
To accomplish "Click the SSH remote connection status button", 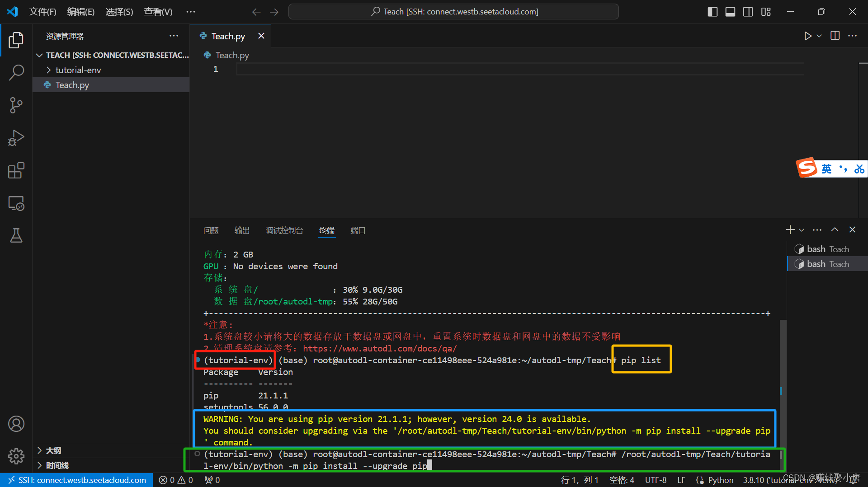I will tap(77, 480).
